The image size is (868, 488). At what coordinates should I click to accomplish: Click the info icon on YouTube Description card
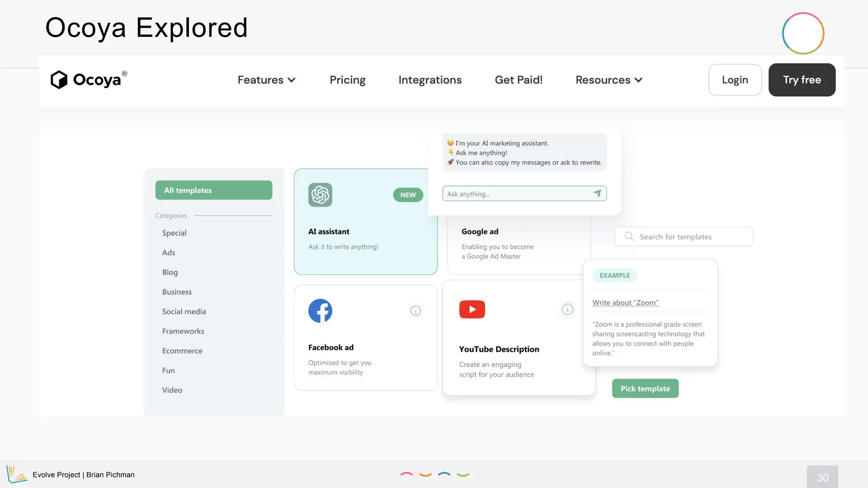pyautogui.click(x=567, y=310)
